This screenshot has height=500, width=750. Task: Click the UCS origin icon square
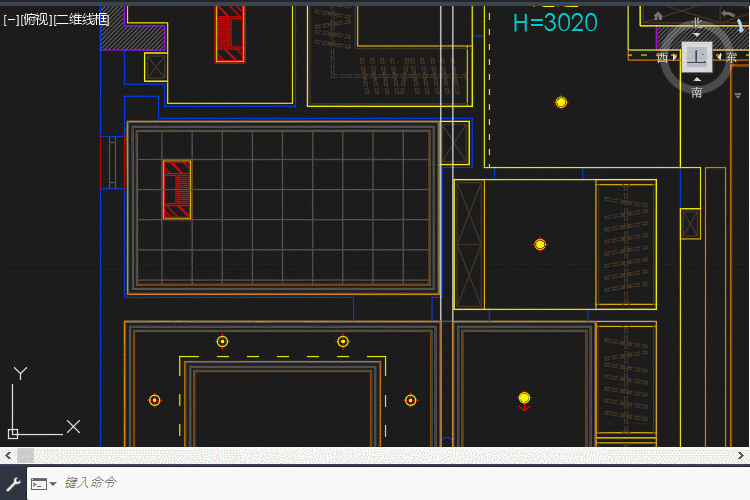pos(13,434)
